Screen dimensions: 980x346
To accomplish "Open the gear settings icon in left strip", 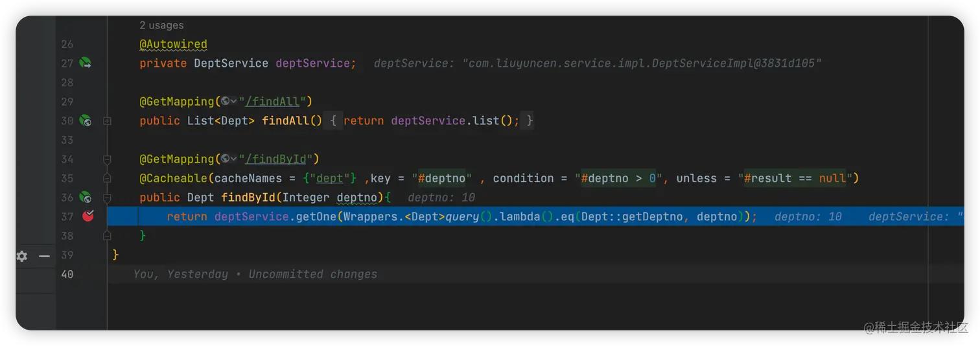I will 22,256.
